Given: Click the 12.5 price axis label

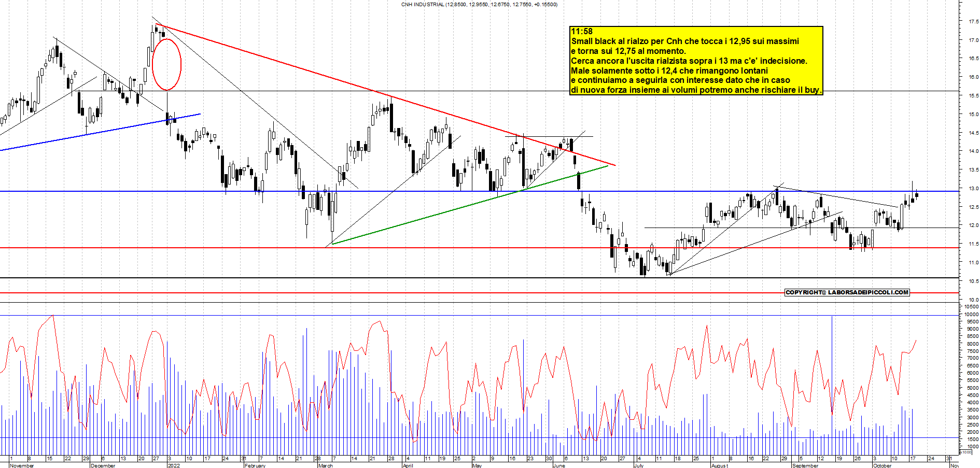Looking at the screenshot, I should (973, 207).
